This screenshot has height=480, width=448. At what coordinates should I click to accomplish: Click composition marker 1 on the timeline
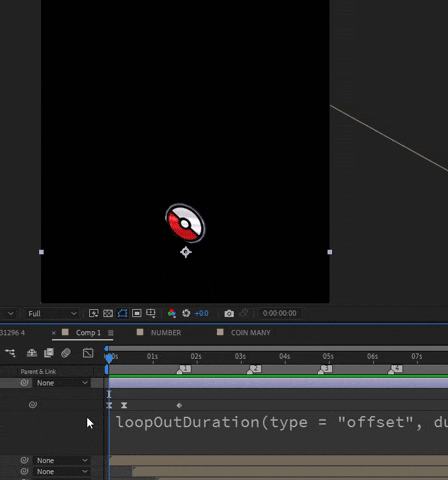184,369
